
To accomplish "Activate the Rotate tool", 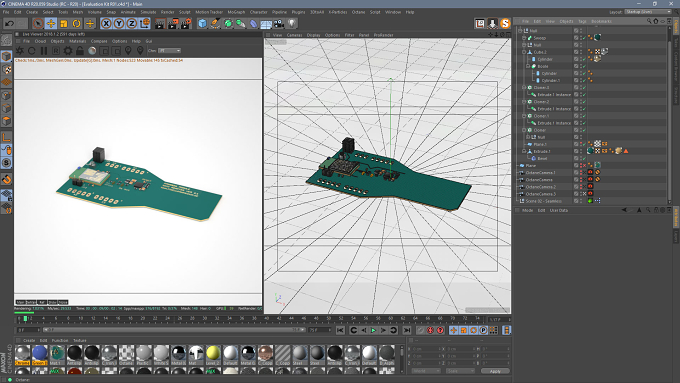I will click(x=77, y=23).
